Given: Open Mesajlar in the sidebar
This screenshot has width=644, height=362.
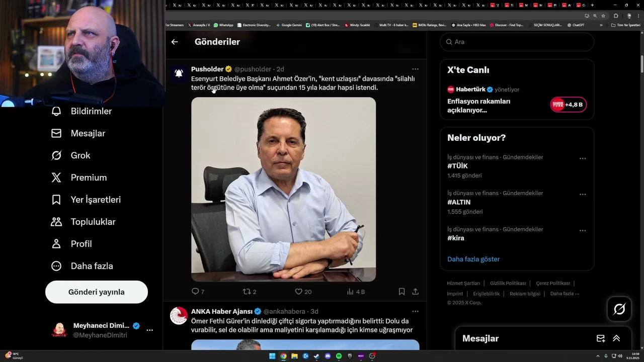Looking at the screenshot, I should click(x=78, y=133).
